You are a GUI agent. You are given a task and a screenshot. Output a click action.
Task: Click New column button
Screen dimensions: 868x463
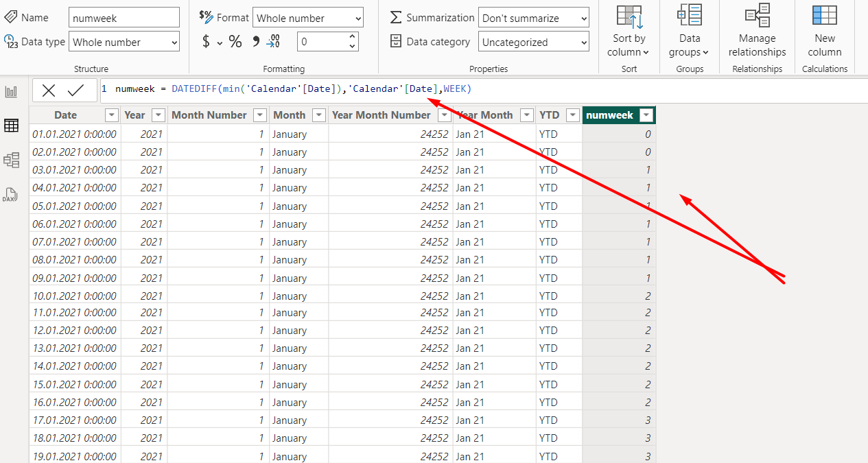tap(824, 31)
